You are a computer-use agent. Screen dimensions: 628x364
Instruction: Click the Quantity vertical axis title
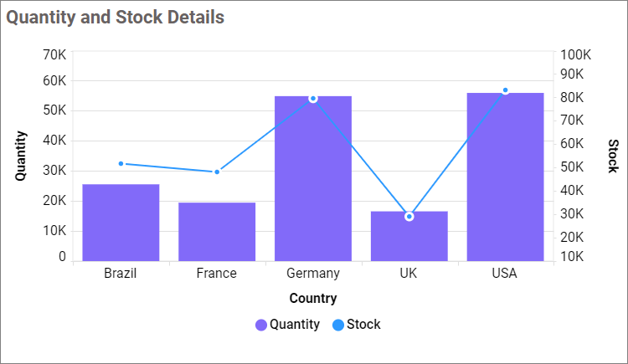(x=21, y=156)
